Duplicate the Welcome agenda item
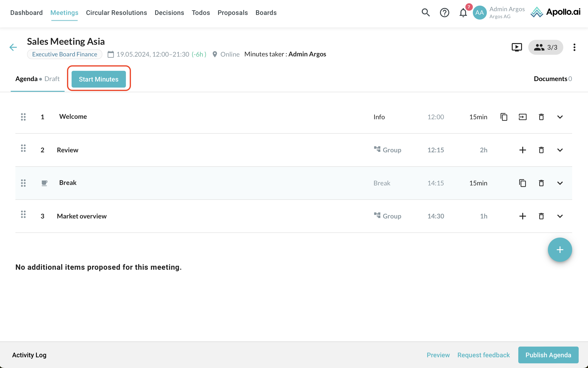This screenshot has width=588, height=368. click(x=504, y=117)
